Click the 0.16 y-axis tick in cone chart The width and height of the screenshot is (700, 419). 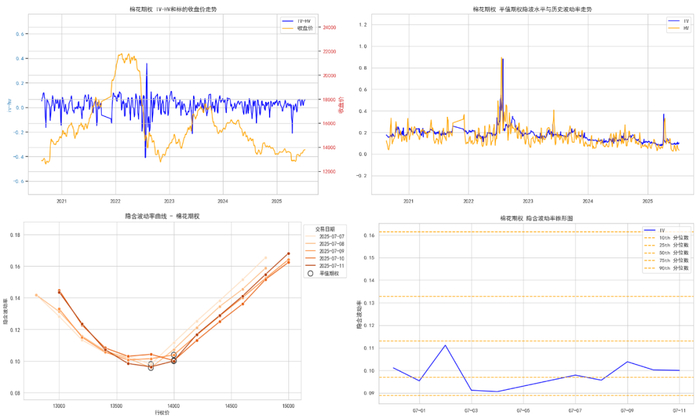369,236
